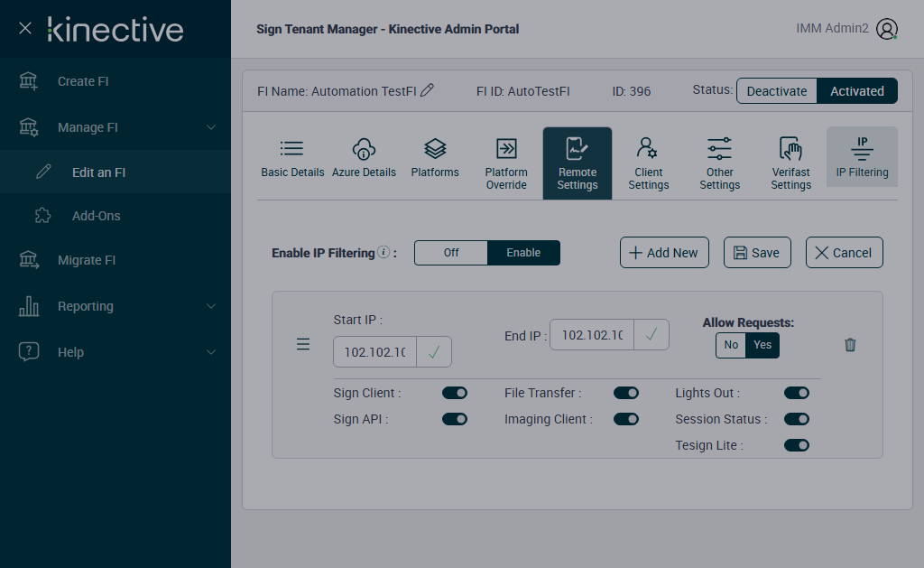Click the End IP input field
Image resolution: width=924 pixels, height=568 pixels.
(x=592, y=335)
